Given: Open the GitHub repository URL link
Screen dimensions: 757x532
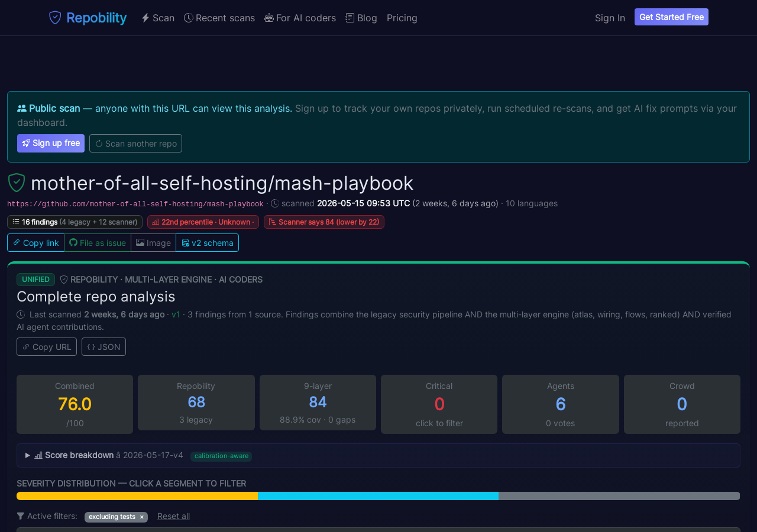Looking at the screenshot, I should 135,204.
